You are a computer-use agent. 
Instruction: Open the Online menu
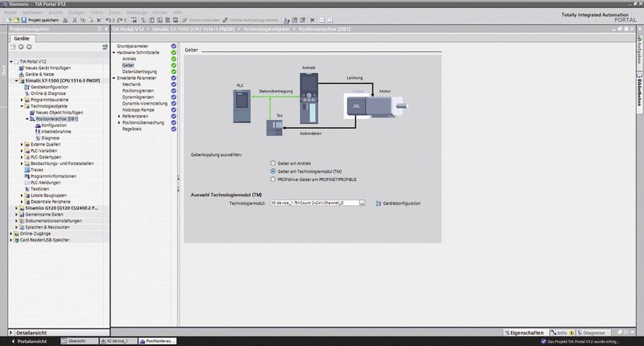[x=97, y=13]
